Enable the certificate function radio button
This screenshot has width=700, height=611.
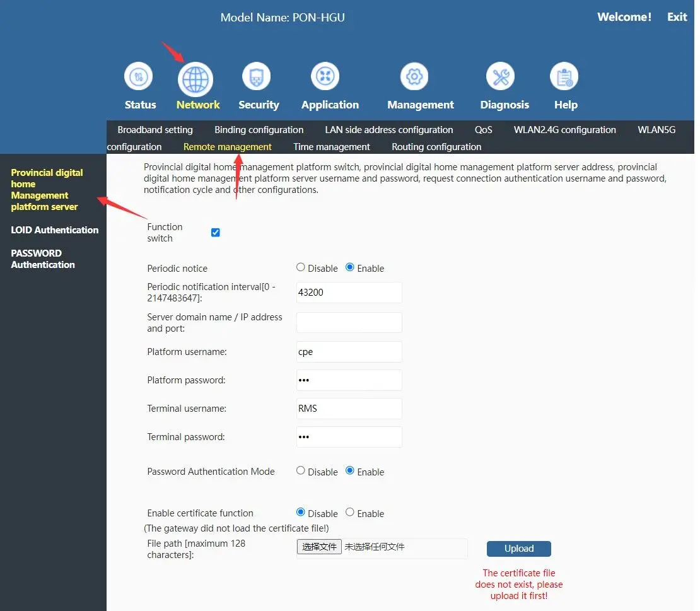[x=350, y=513]
